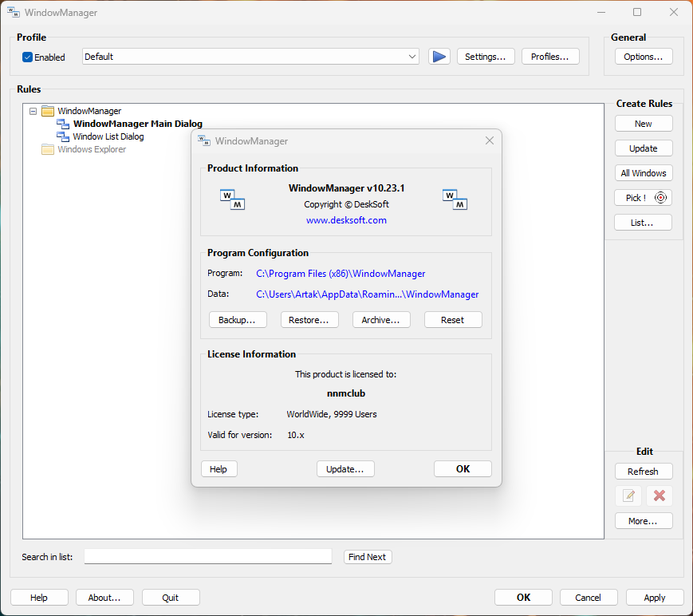
Task: Click inside the Search in list field
Action: (207, 557)
